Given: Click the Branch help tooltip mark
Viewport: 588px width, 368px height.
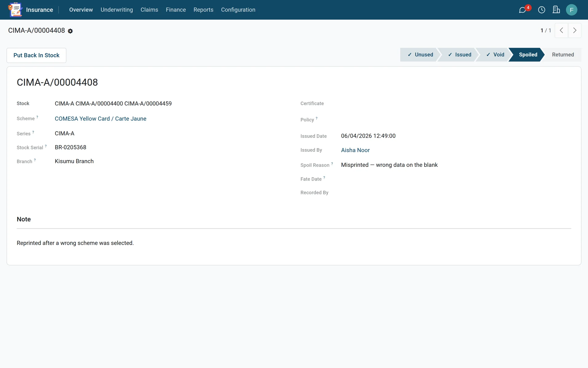Looking at the screenshot, I should 35,160.
